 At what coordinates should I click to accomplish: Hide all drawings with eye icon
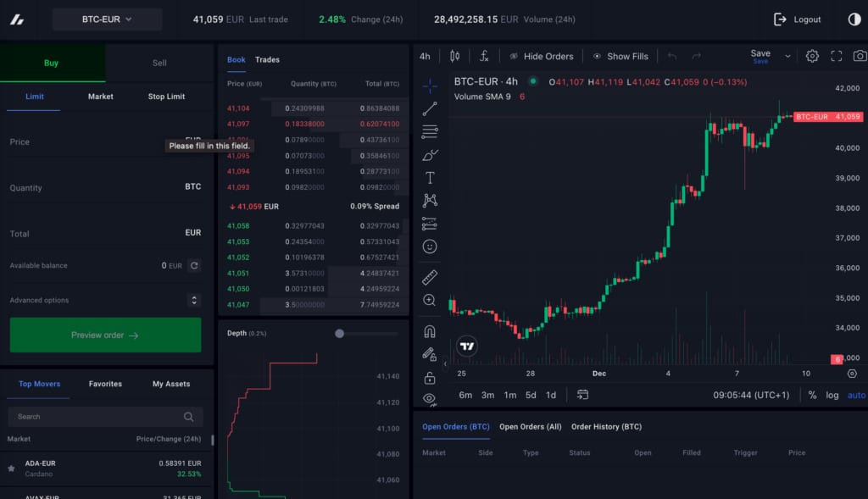click(430, 399)
